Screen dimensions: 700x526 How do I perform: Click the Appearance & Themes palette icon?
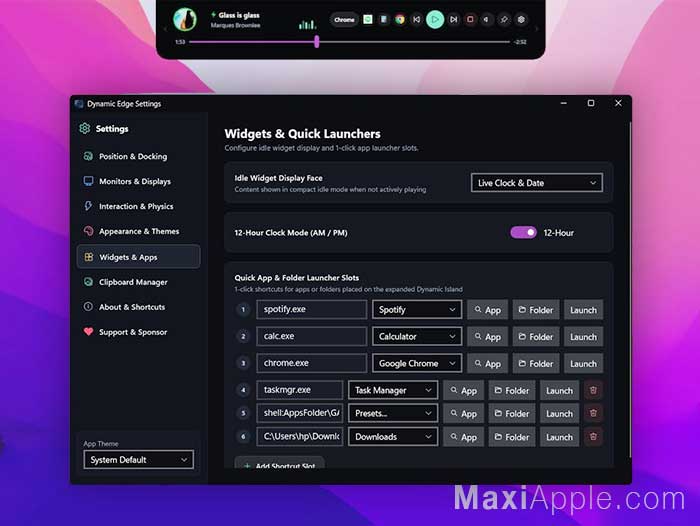click(88, 231)
